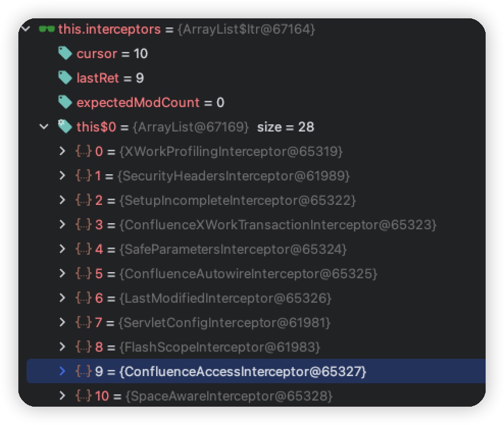This screenshot has width=504, height=425.
Task: Click object icon of element 7
Action: pyautogui.click(x=84, y=322)
